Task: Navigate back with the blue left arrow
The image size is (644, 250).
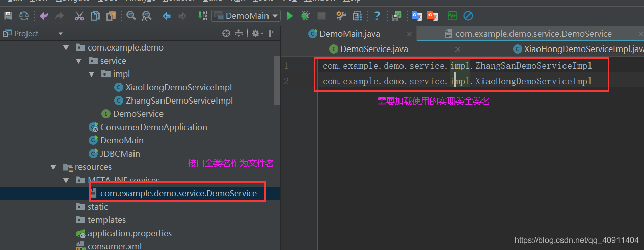Action: (x=167, y=16)
